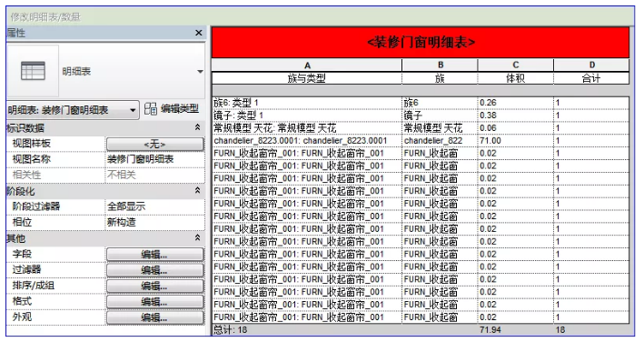The height and width of the screenshot is (342, 644).
Task: Click the 族6 family cell in column B
Action: [440, 103]
